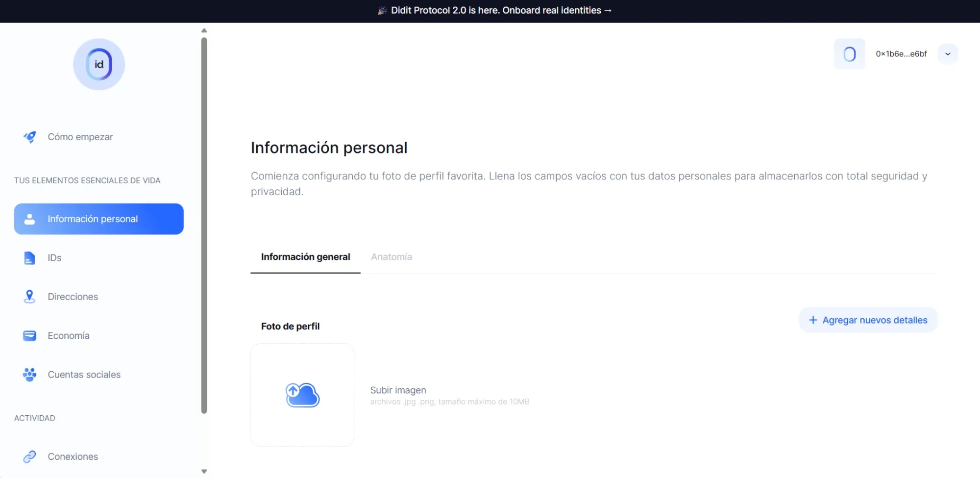Click the Información personal page heading
The width and height of the screenshot is (980, 478).
coord(329,148)
